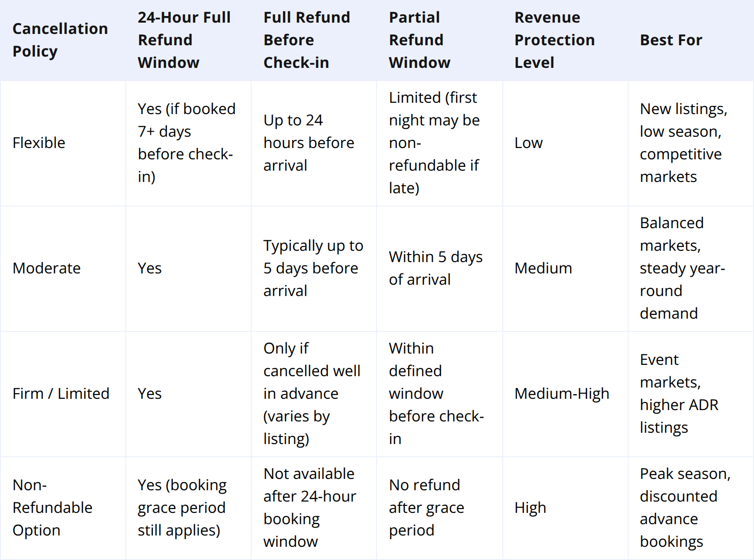Image resolution: width=754 pixels, height=560 pixels.
Task: Click the Cancellation Policy column header
Action: [x=60, y=40]
